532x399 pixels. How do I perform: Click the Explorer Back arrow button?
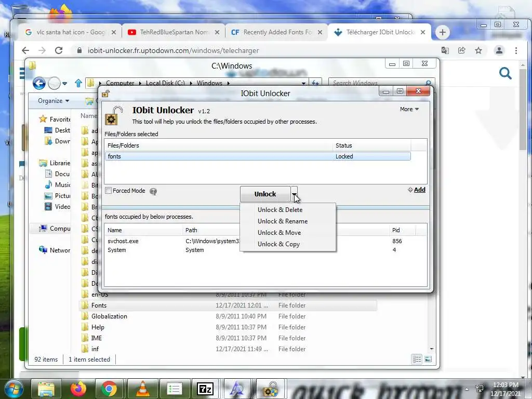tap(39, 83)
